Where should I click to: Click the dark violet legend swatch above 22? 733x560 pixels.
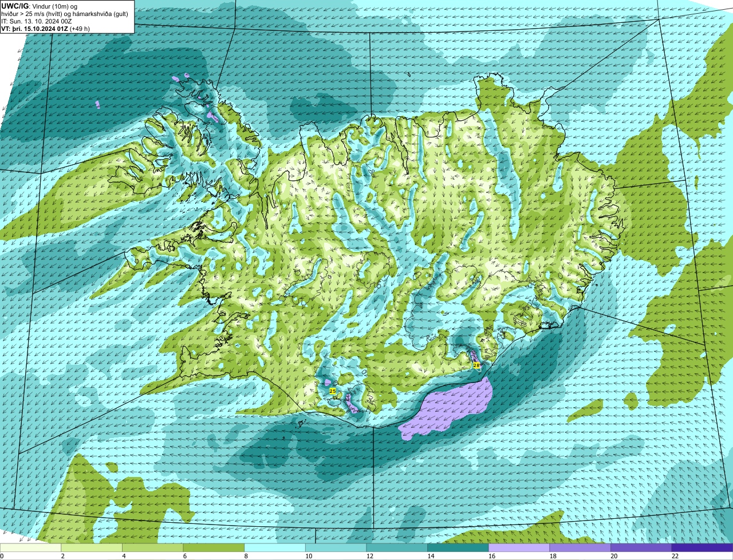(703, 547)
